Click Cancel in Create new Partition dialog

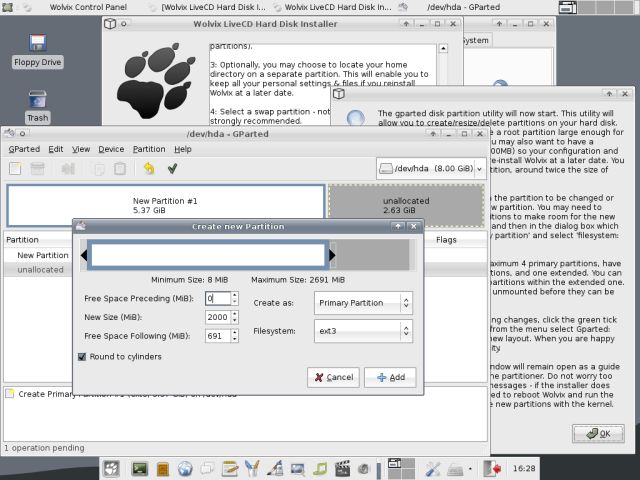pos(333,377)
